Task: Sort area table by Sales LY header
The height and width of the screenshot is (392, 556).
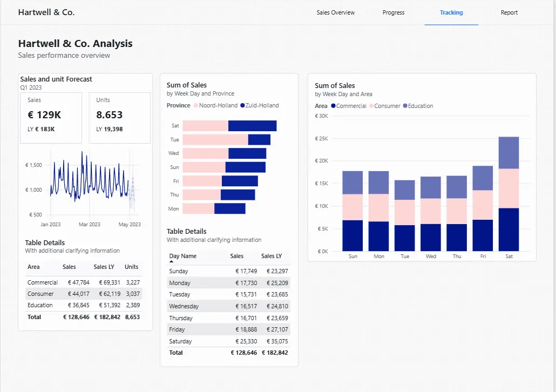Action: pos(104,267)
